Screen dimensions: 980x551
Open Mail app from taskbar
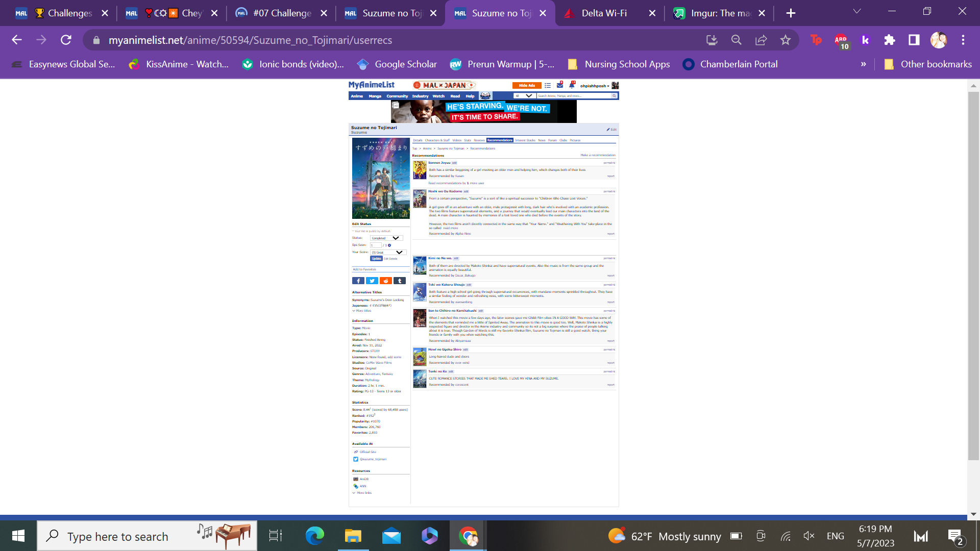click(x=391, y=536)
